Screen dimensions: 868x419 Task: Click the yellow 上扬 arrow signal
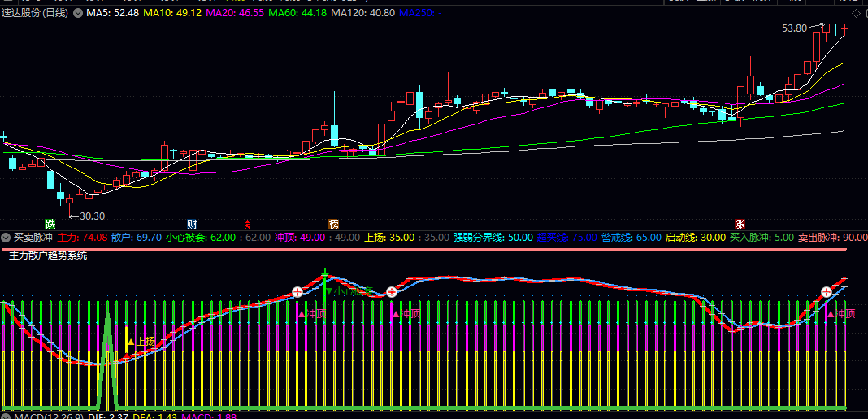point(141,342)
